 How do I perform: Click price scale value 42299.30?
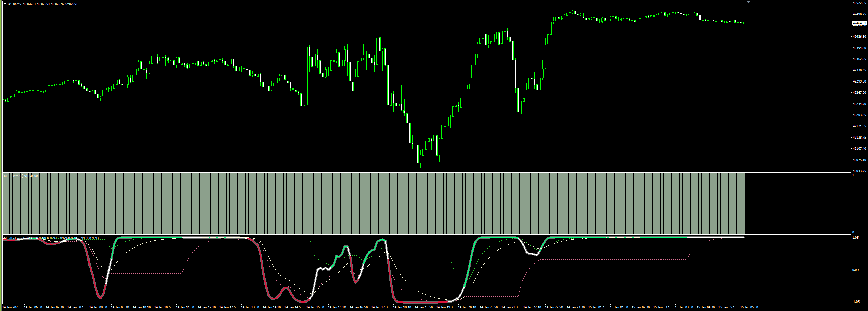860,81
